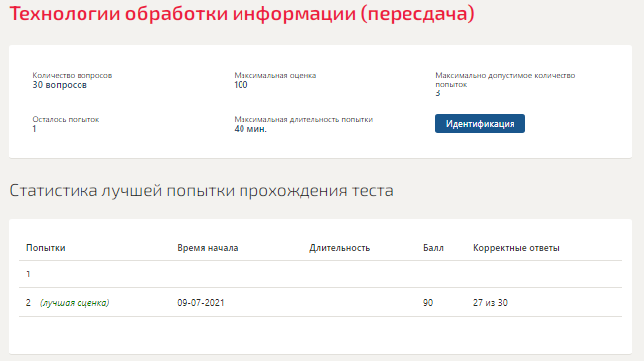Select attempt 1 row in the table
644x361 pixels.
tap(320, 274)
